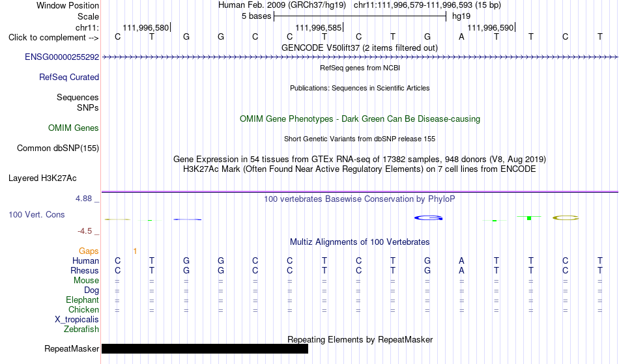Click the Elephant species row label
619x364 pixels.
click(x=83, y=300)
